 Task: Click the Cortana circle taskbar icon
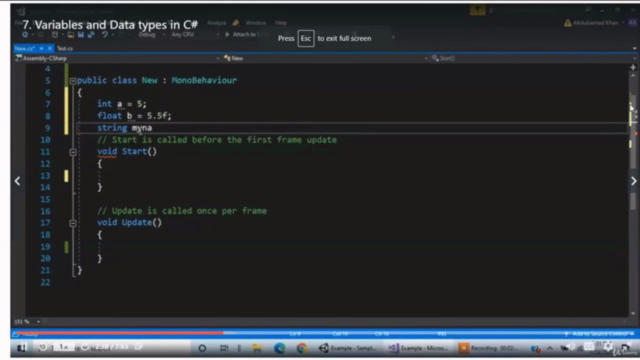tap(202, 348)
